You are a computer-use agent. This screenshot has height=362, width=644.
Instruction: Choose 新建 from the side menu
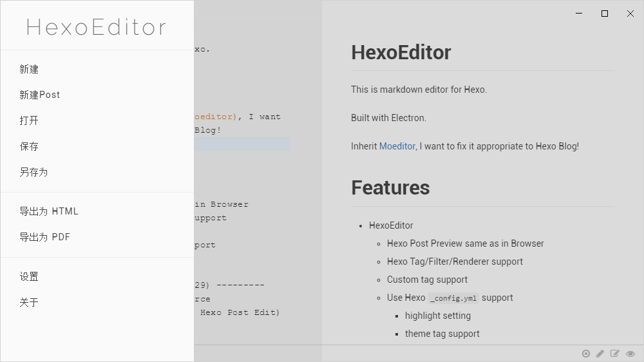point(97,69)
